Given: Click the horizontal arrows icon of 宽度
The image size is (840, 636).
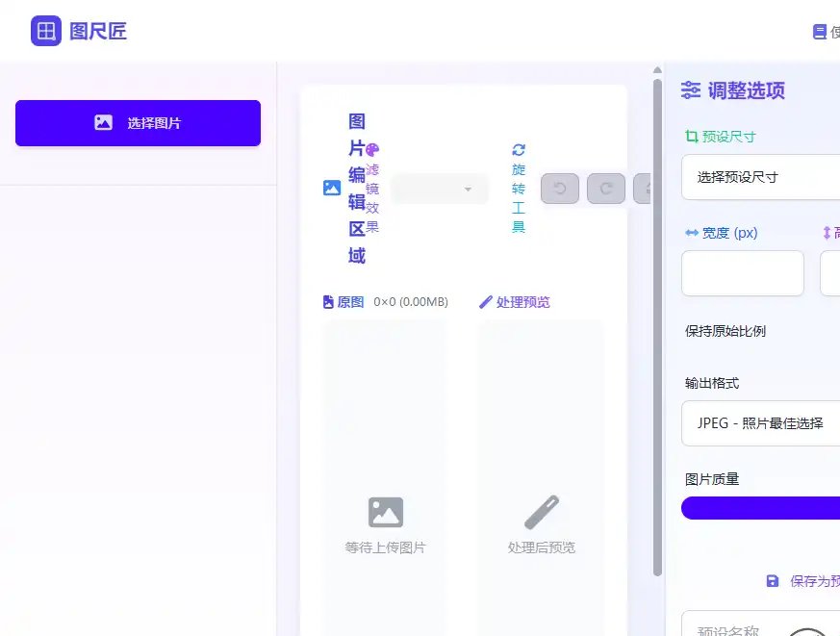Looking at the screenshot, I should (692, 233).
